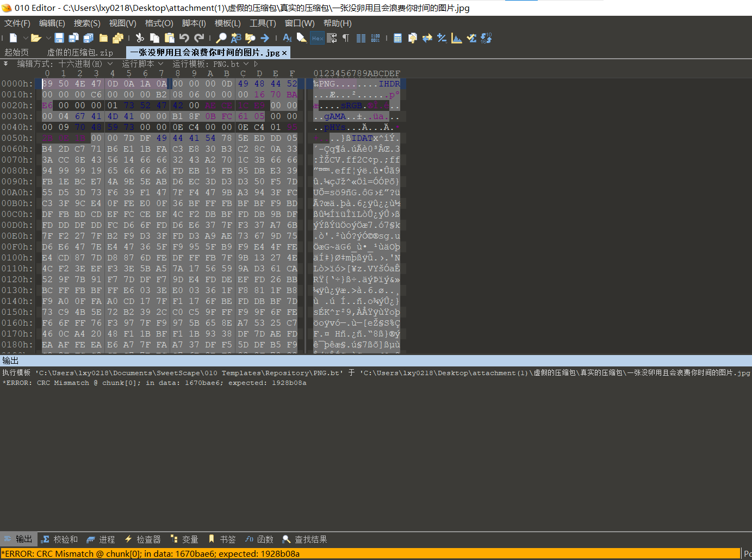Toggle the Hex edit mode button

pos(317,38)
